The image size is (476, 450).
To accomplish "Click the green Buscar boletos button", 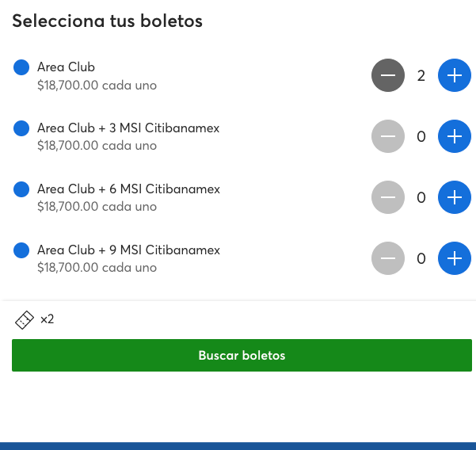I will tap(242, 355).
